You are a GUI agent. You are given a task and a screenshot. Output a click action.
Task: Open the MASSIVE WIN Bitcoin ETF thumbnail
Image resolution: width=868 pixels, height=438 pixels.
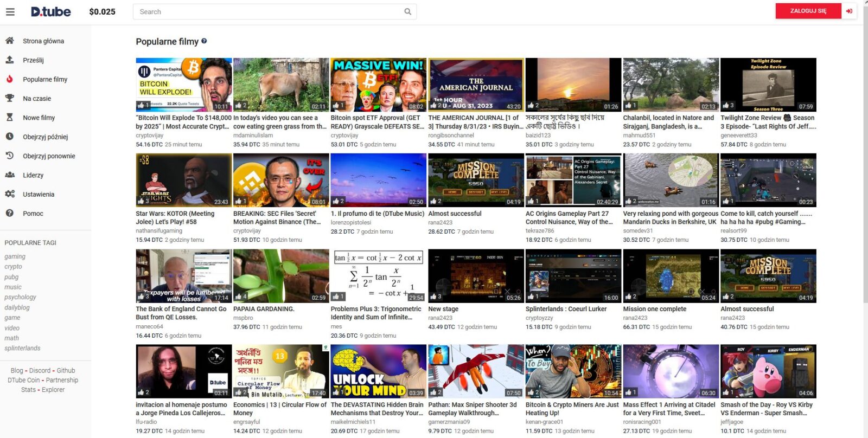click(379, 84)
